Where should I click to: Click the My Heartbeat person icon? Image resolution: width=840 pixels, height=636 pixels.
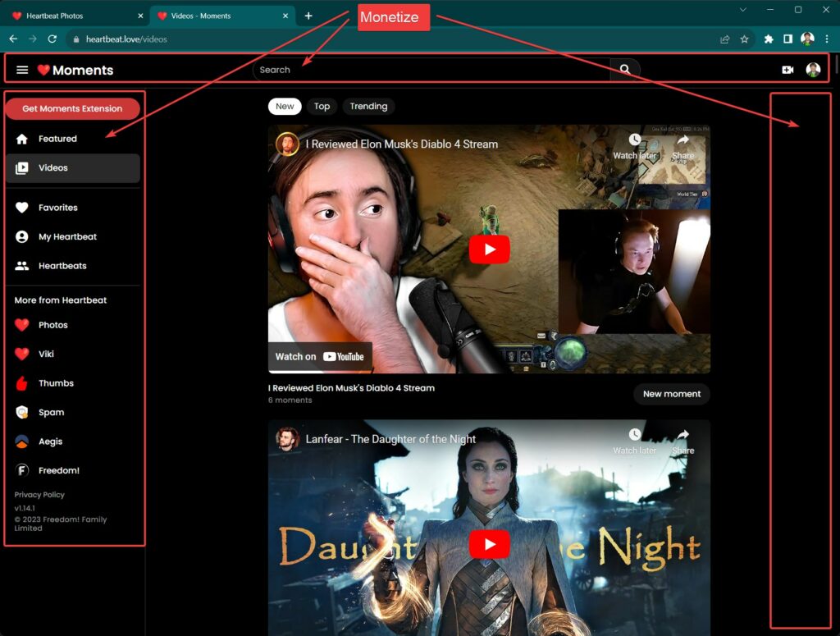22,237
